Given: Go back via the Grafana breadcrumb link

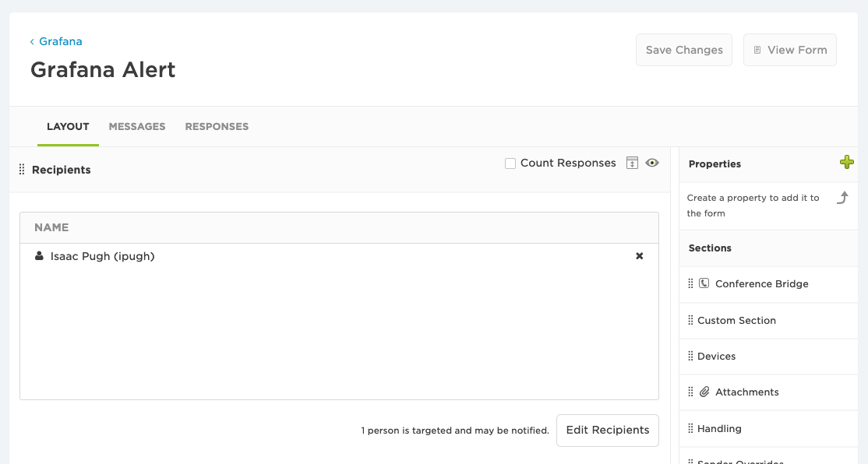Looking at the screenshot, I should click(60, 41).
